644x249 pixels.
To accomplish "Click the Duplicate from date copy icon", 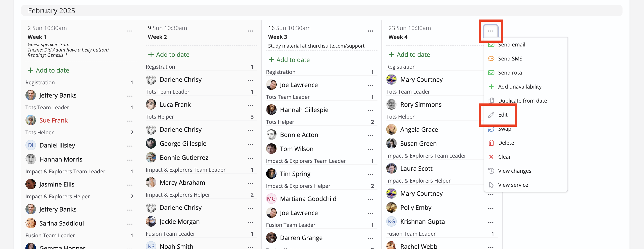I will [x=491, y=101].
